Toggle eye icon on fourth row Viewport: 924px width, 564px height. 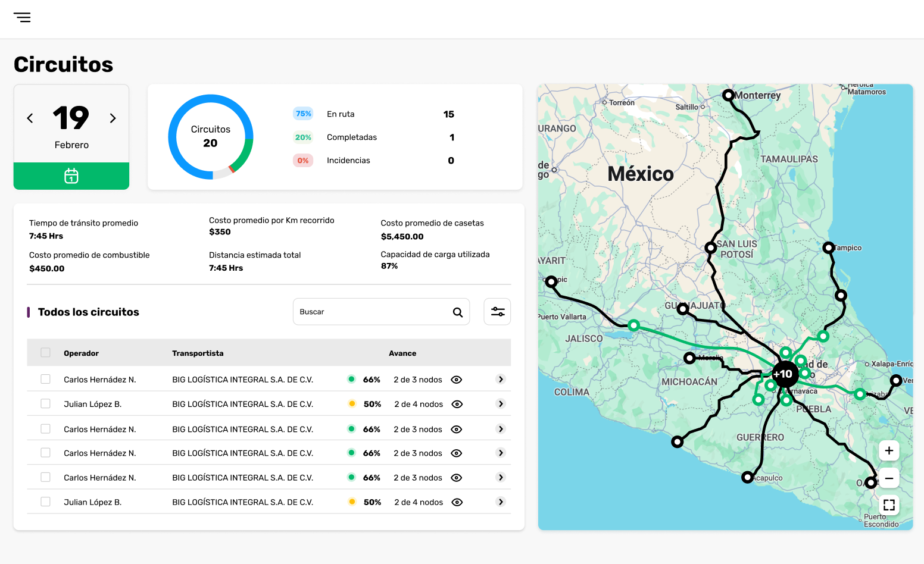click(x=457, y=453)
